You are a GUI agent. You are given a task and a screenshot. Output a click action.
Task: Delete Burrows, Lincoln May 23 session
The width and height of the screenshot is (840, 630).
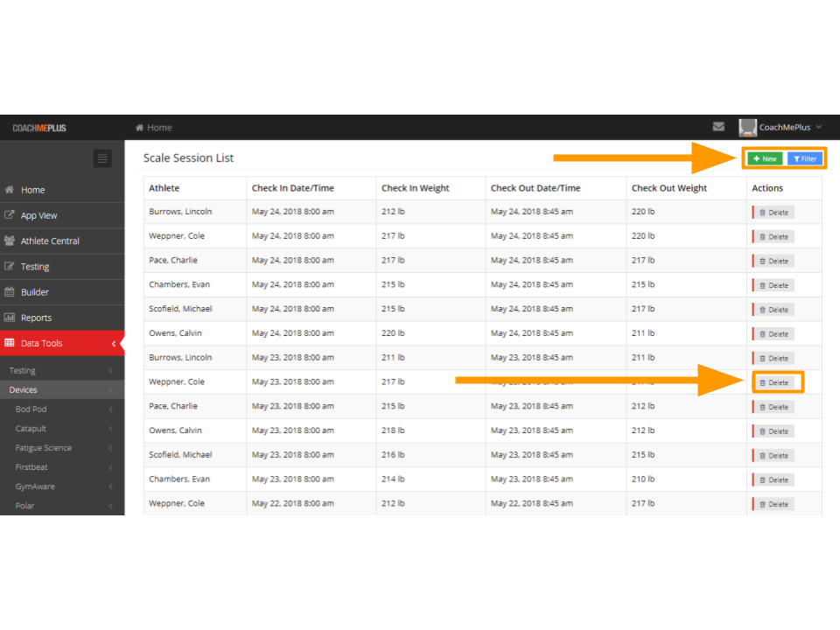(773, 359)
